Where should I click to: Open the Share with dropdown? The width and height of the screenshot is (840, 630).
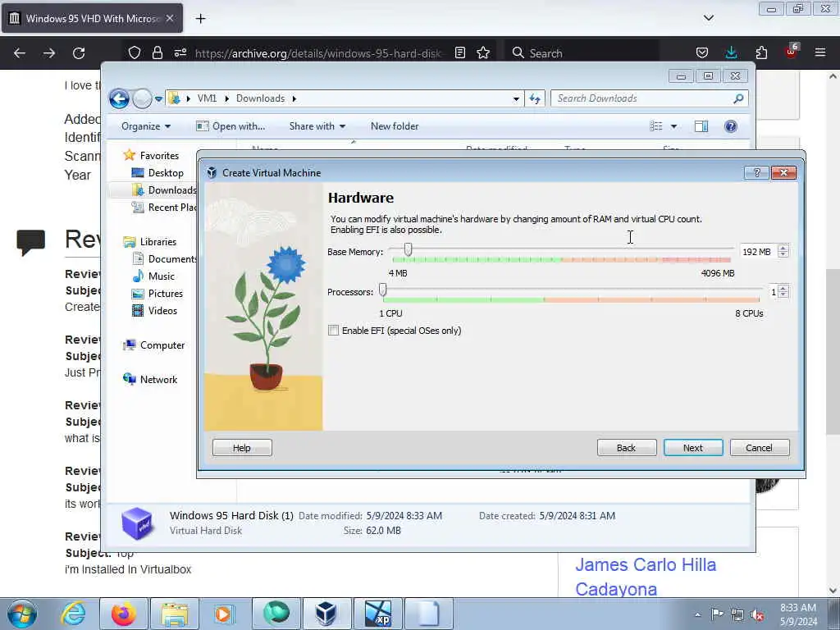[x=317, y=126]
